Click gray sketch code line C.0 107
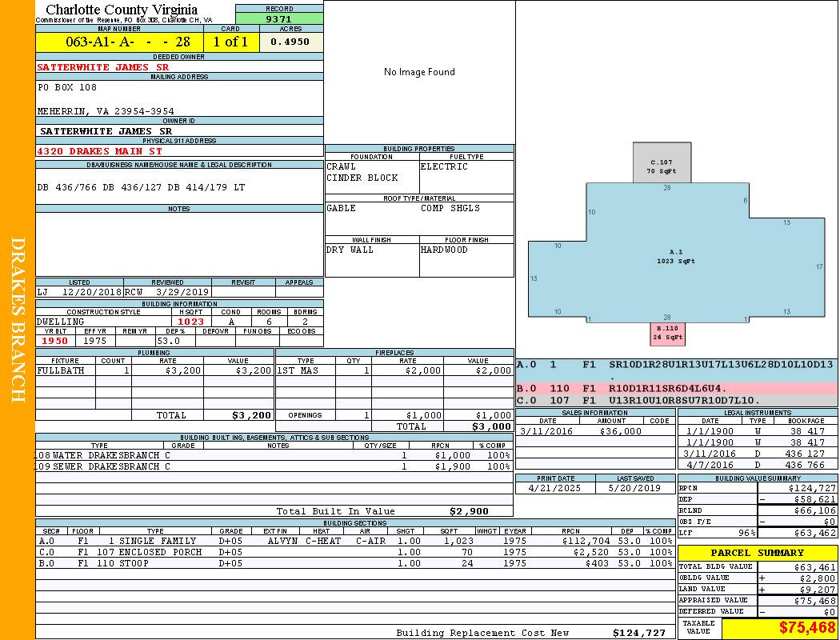The height and width of the screenshot is (640, 840). (676, 401)
